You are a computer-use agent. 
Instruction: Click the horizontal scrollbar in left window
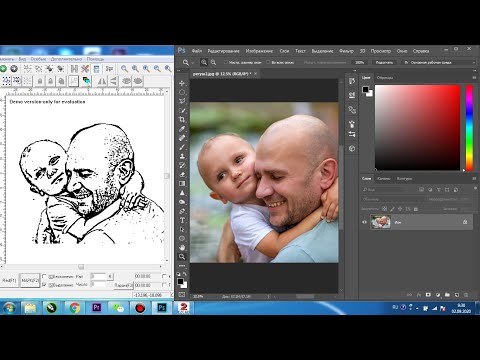point(81,267)
